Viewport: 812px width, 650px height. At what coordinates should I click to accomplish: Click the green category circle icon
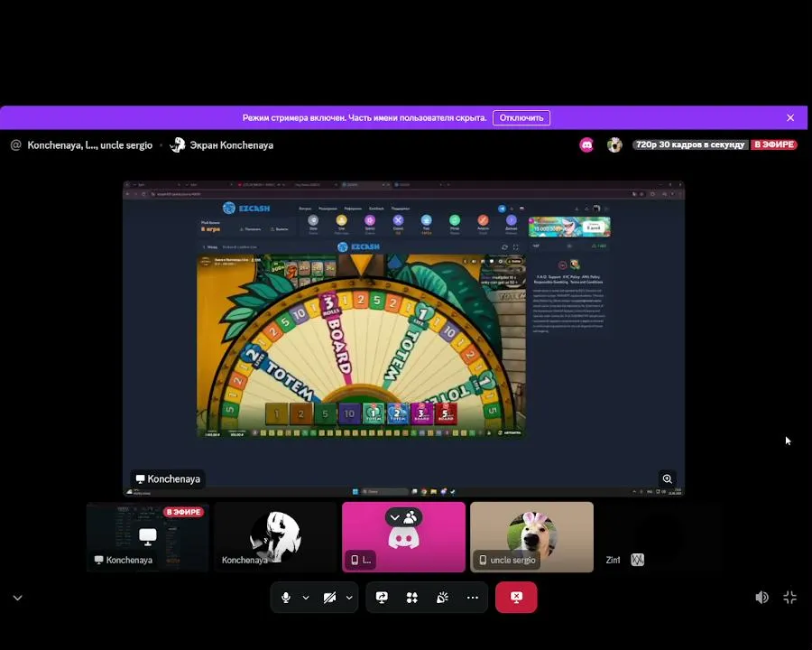click(x=455, y=221)
